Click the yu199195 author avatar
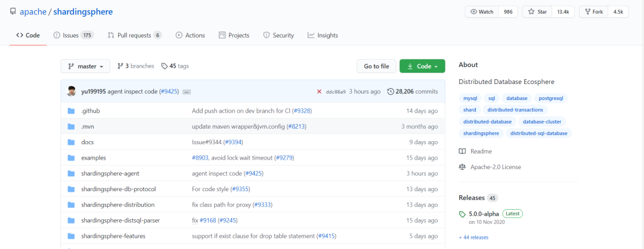This screenshot has width=644, height=249. 72,91
